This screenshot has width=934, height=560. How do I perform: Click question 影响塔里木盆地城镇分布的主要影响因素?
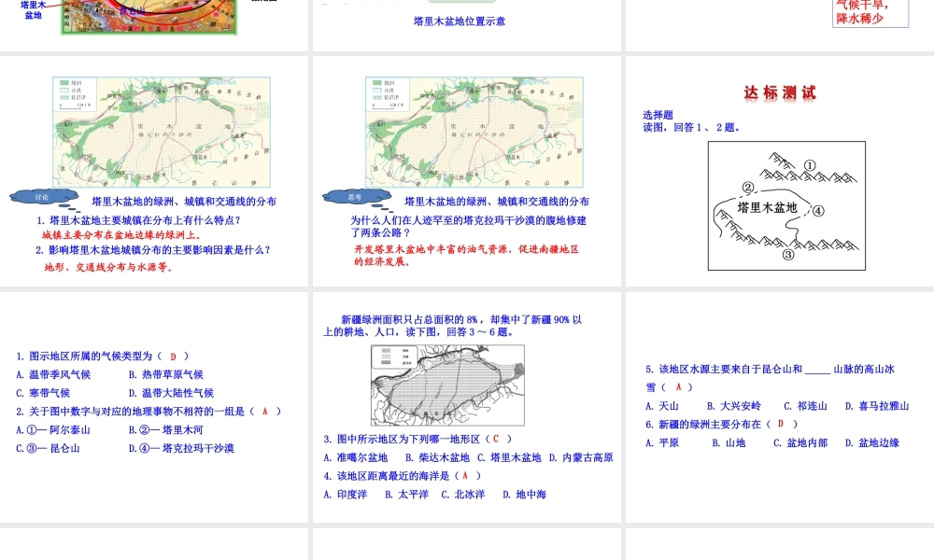point(153,250)
